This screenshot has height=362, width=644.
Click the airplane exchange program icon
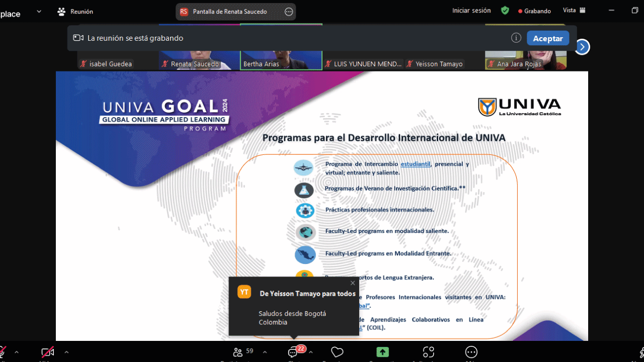[x=304, y=168]
